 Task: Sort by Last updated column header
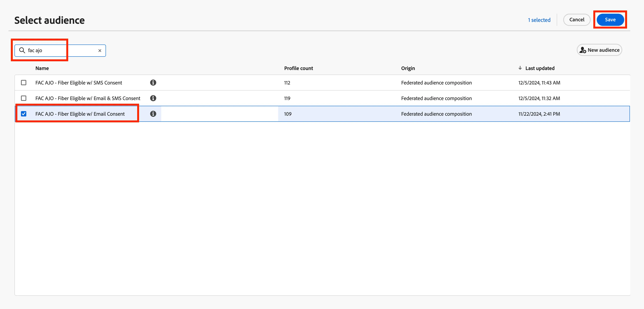[x=540, y=68]
